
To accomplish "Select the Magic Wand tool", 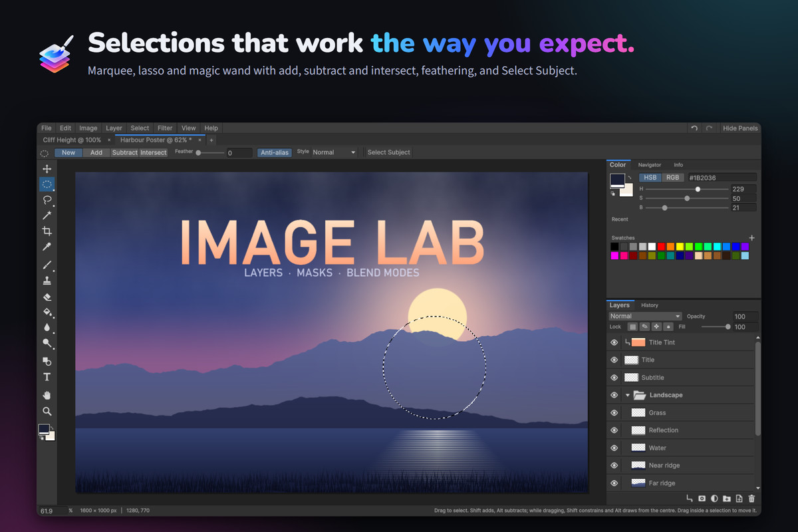I will 47,215.
